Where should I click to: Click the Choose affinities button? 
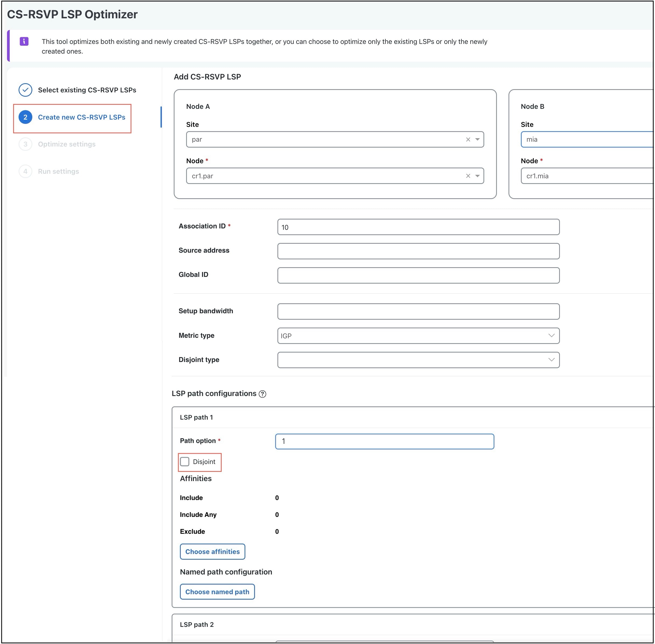(x=212, y=552)
